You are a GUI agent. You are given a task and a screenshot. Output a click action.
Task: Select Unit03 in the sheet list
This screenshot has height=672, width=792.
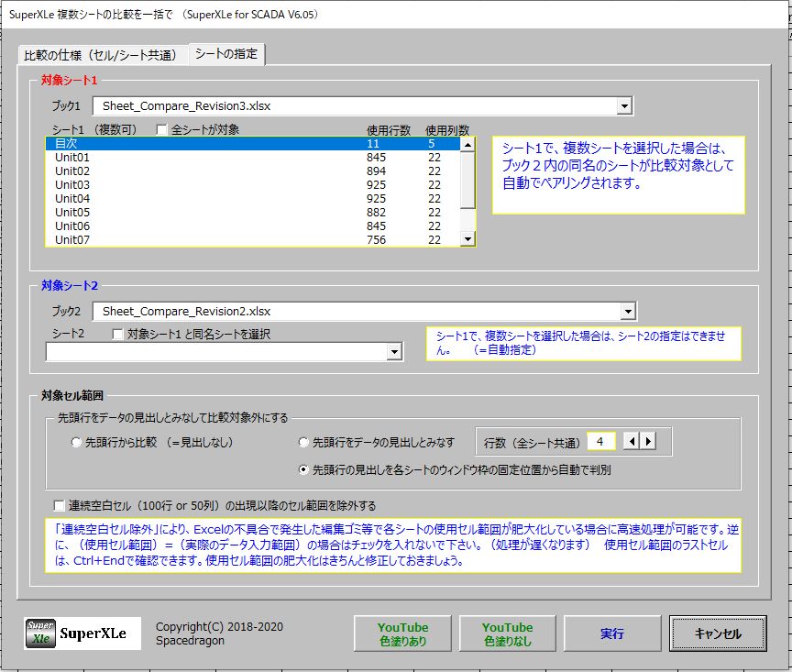pos(253,184)
